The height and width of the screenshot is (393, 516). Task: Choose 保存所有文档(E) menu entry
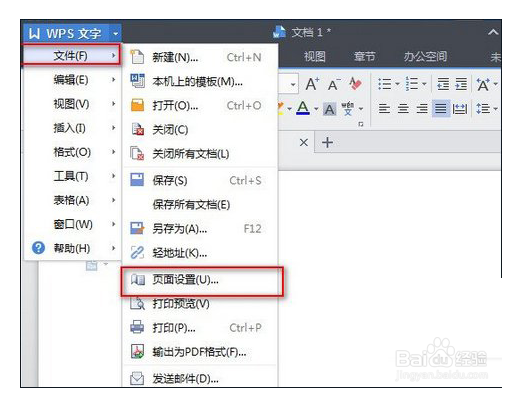pyautogui.click(x=200, y=204)
